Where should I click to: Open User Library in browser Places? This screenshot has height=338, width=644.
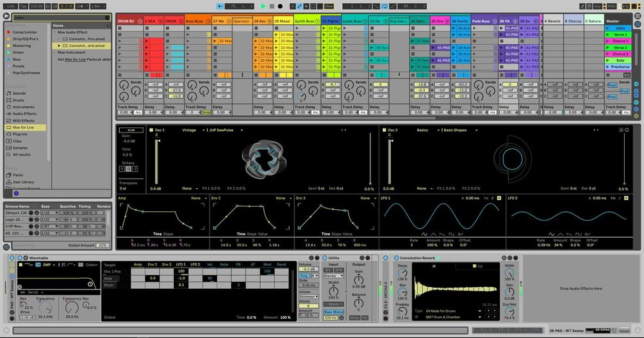click(x=24, y=182)
